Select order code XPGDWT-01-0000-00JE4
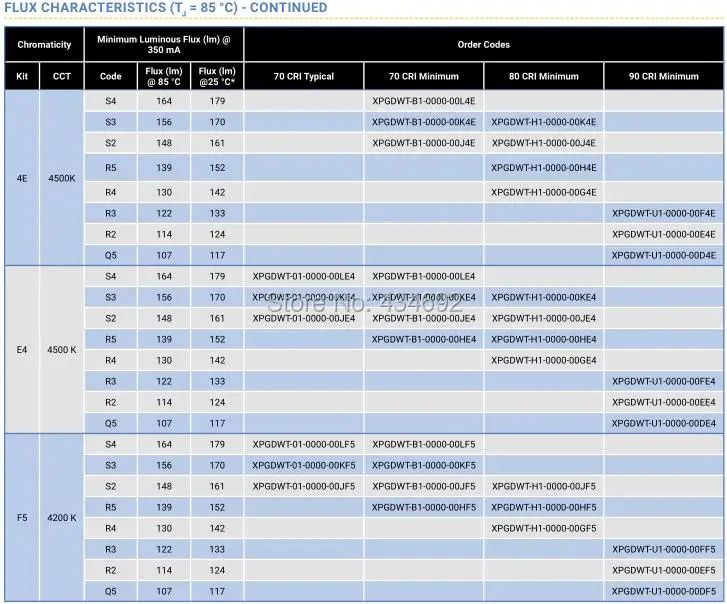Image resolution: width=727 pixels, height=604 pixels. [x=304, y=318]
